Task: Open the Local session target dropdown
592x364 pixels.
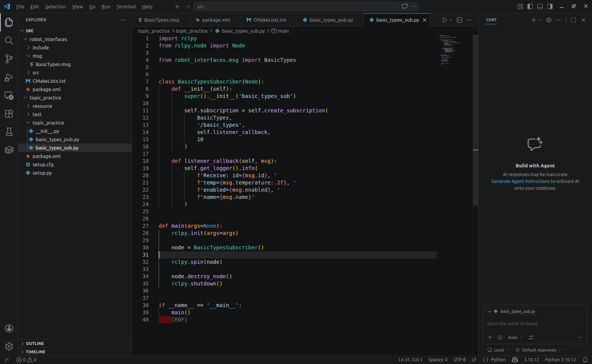Action: pos(498,350)
